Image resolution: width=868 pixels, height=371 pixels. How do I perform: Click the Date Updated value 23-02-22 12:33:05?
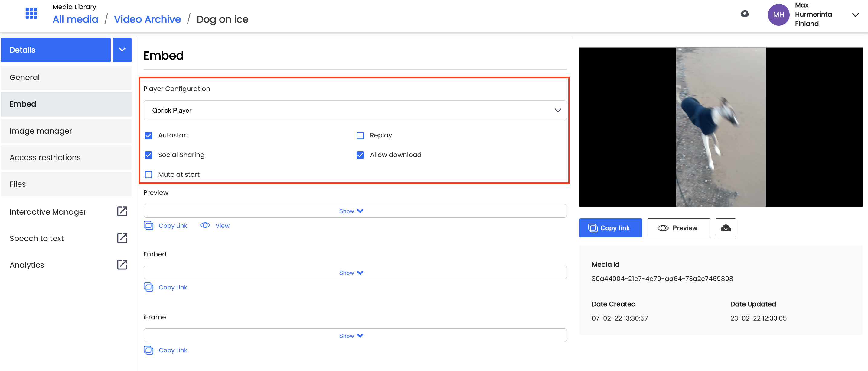pyautogui.click(x=758, y=318)
